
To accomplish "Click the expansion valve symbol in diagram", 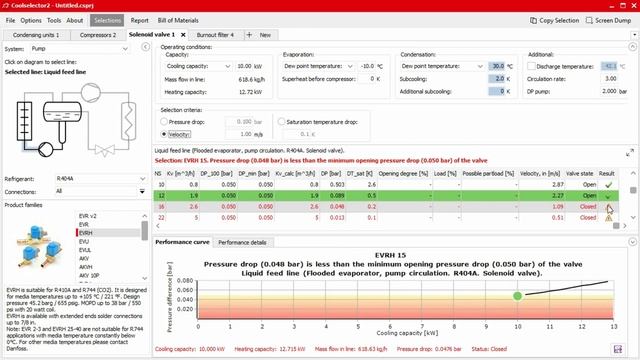I will 104,151.
